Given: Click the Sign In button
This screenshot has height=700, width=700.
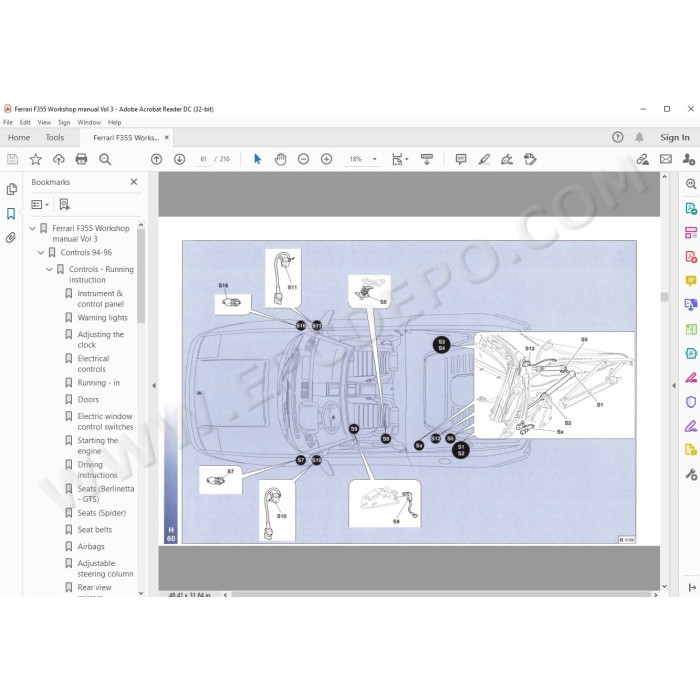Looking at the screenshot, I should [675, 138].
